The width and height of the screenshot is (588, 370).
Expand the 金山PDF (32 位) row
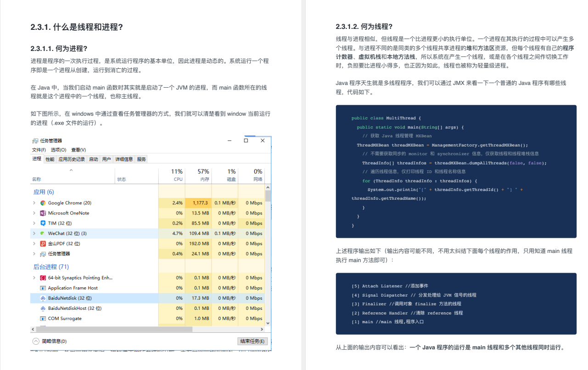(34, 243)
